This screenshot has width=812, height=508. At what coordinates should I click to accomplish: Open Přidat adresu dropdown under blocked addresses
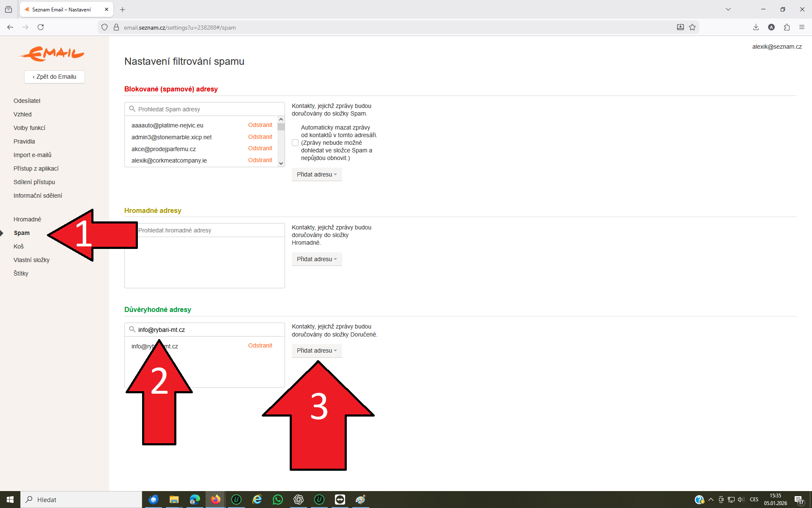[x=316, y=174]
